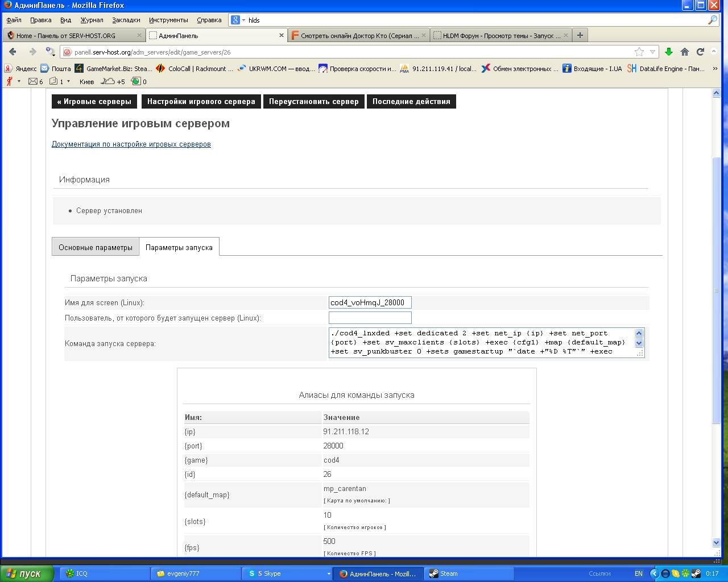Click the Reload page icon
Screen dimensions: 728x582
700,52
